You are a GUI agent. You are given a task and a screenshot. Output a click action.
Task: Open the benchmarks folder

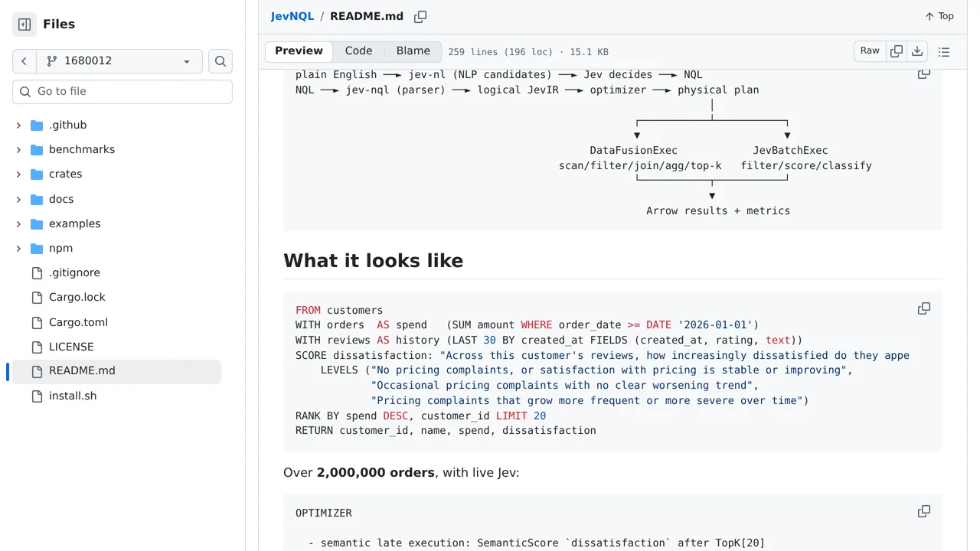(82, 150)
